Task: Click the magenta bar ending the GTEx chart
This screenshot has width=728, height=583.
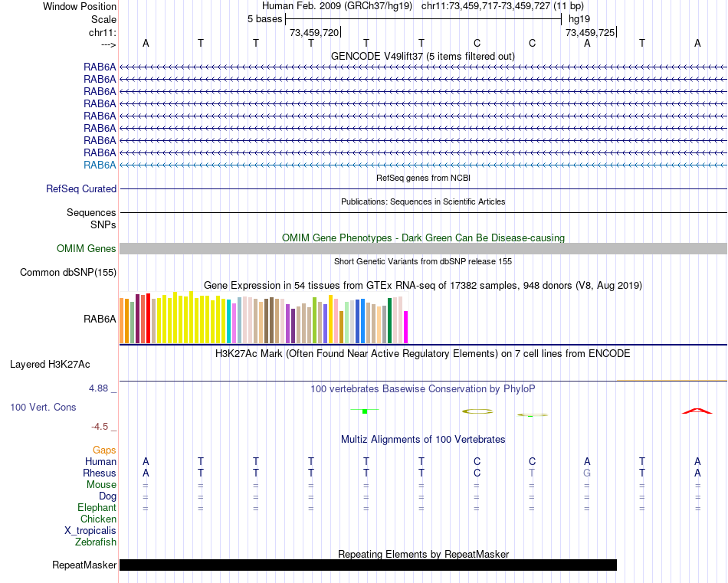Action: (406, 327)
